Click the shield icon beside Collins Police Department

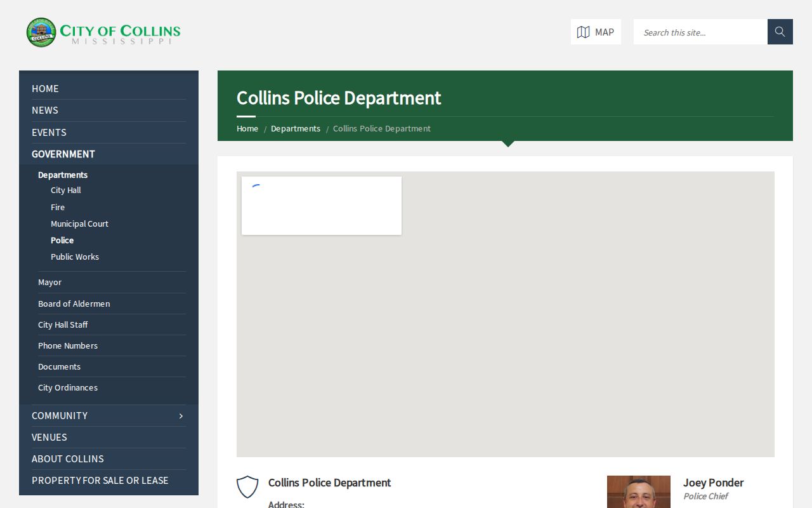click(247, 487)
